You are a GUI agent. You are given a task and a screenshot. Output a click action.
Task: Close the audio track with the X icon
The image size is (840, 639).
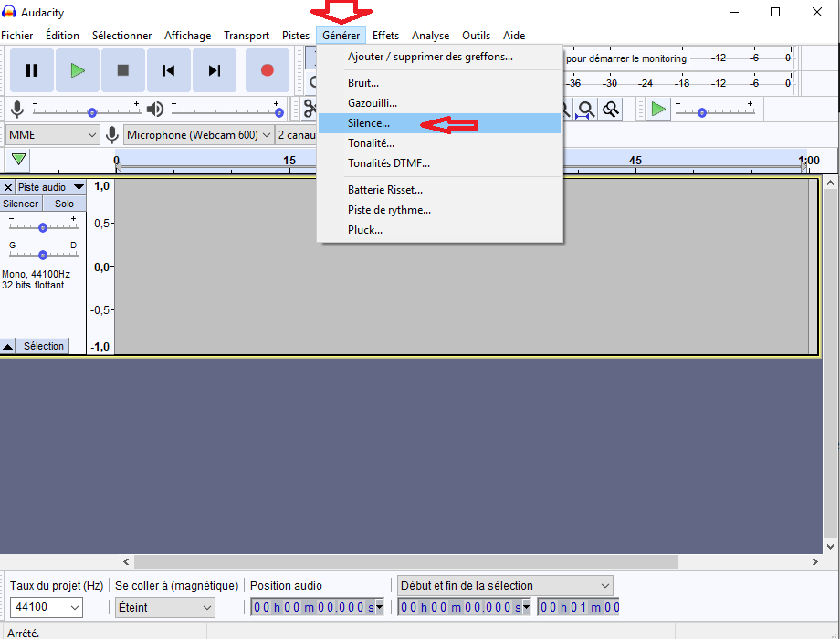pyautogui.click(x=8, y=187)
